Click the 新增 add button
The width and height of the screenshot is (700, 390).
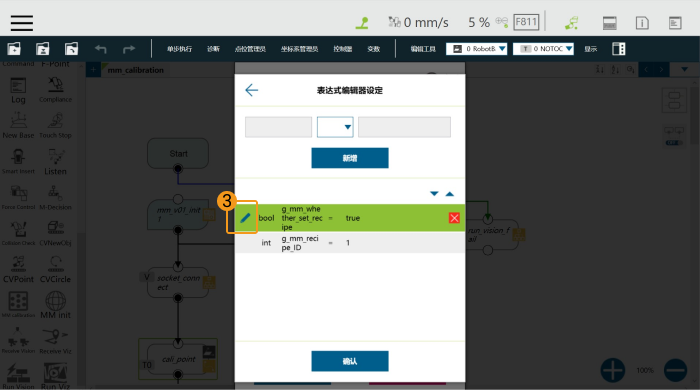350,158
